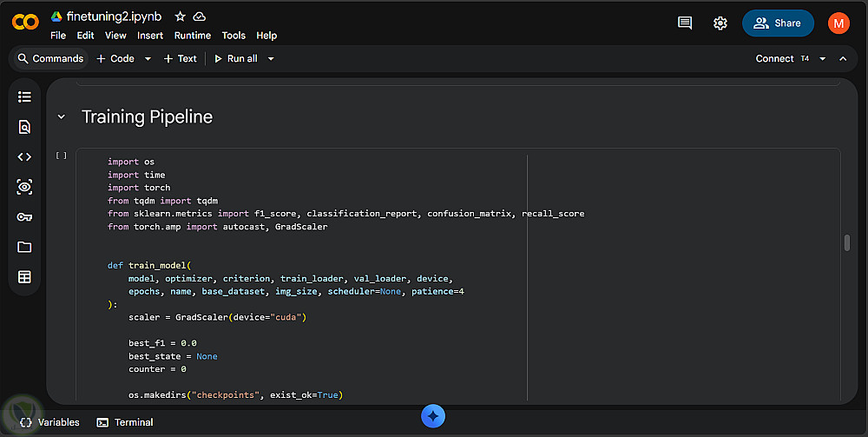
Task: Collapse the Training Pipeline section
Action: 62,117
